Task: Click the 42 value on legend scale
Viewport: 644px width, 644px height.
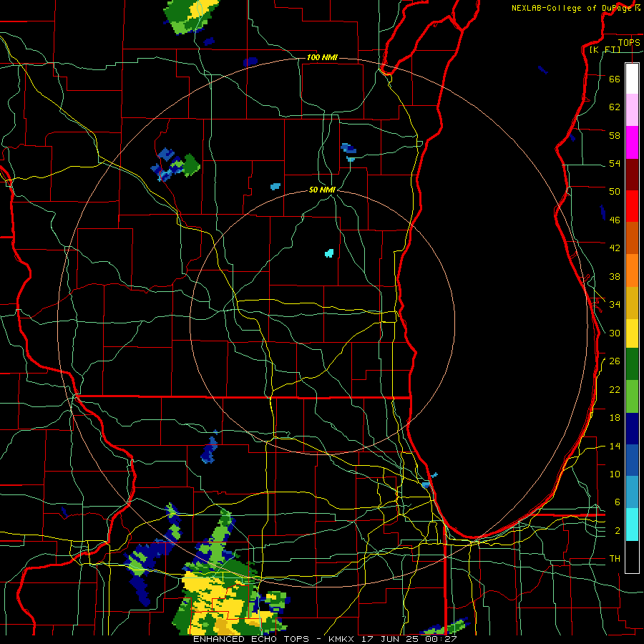Action: click(615, 248)
